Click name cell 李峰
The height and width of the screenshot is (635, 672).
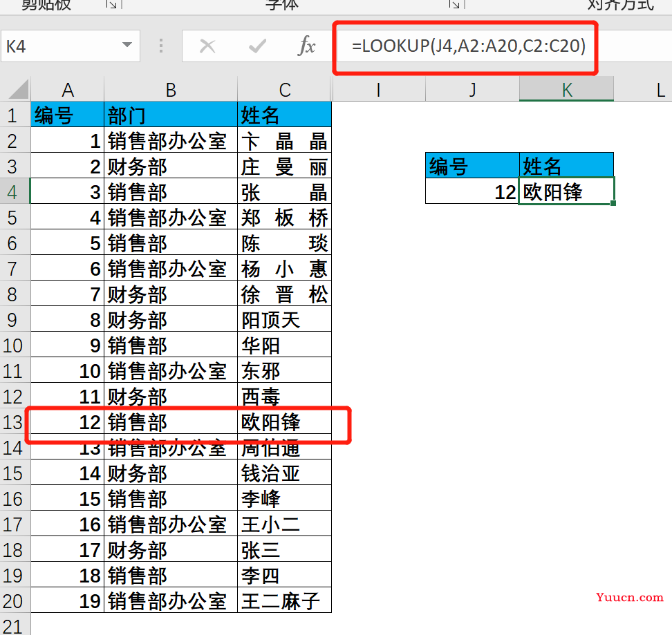tap(285, 498)
